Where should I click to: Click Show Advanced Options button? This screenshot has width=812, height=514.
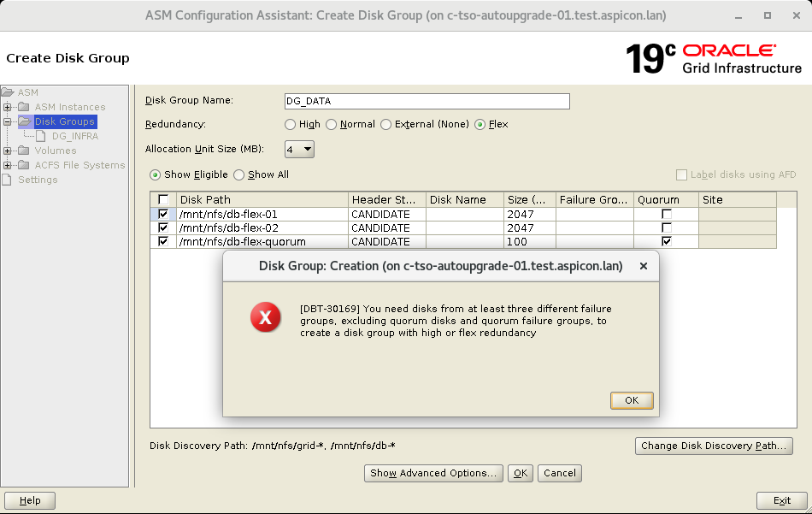coord(433,473)
